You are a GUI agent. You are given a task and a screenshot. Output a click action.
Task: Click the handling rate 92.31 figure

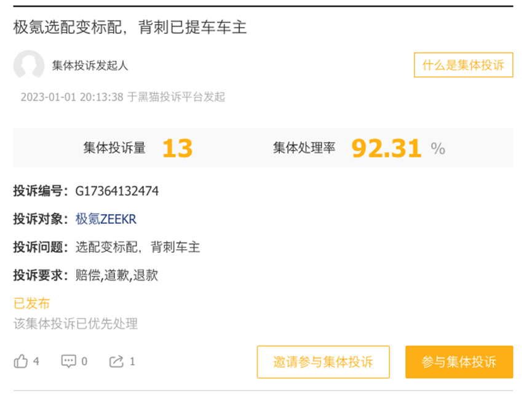(386, 149)
